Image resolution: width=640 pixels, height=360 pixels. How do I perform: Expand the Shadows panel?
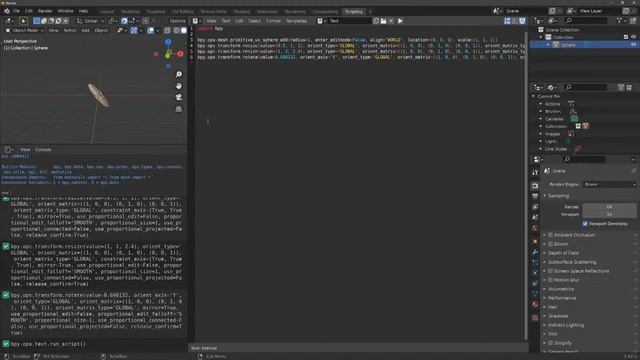558,316
